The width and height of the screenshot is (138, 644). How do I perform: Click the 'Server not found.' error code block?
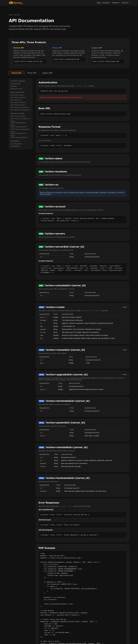point(82,525)
